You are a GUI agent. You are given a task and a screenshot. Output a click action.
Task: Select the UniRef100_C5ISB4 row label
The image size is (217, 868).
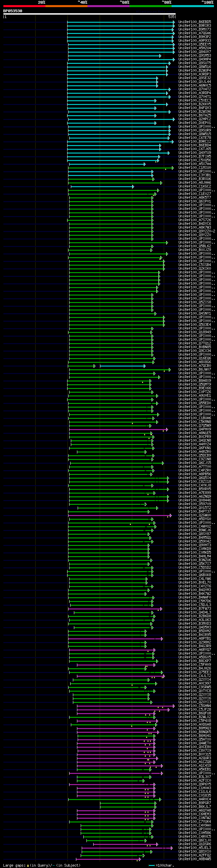195,265
